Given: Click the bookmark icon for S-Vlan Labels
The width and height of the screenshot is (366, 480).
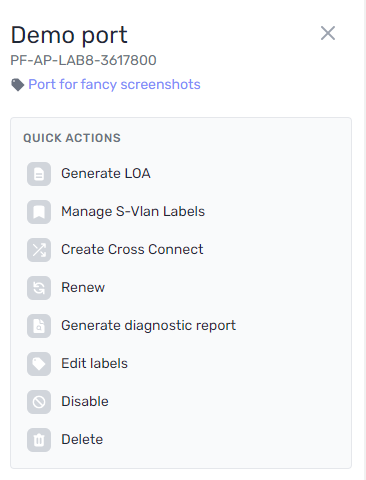Looking at the screenshot, I should point(39,212).
